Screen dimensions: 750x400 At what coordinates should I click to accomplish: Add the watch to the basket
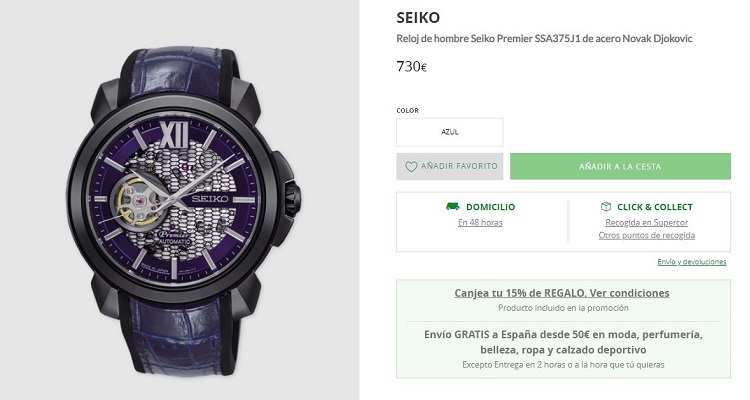click(x=620, y=166)
